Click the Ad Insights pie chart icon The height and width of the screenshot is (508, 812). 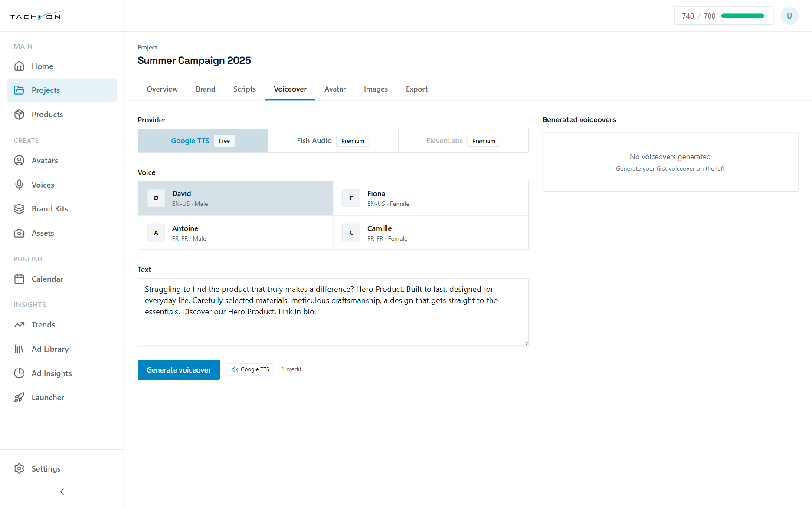click(x=19, y=373)
